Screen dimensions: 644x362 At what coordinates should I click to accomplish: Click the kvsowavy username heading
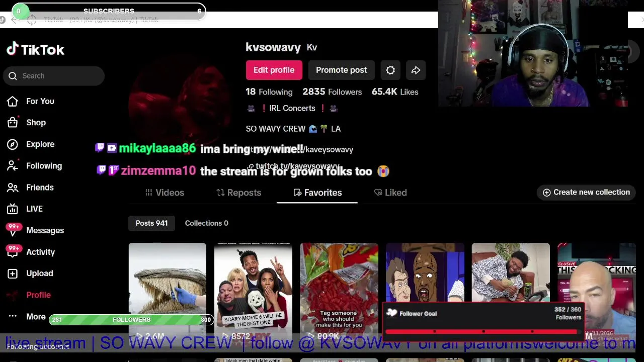point(273,47)
